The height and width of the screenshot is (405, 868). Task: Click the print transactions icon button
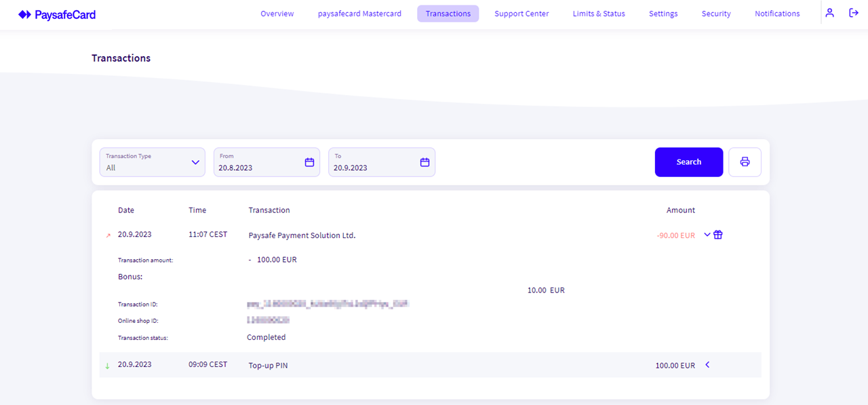[x=745, y=162]
